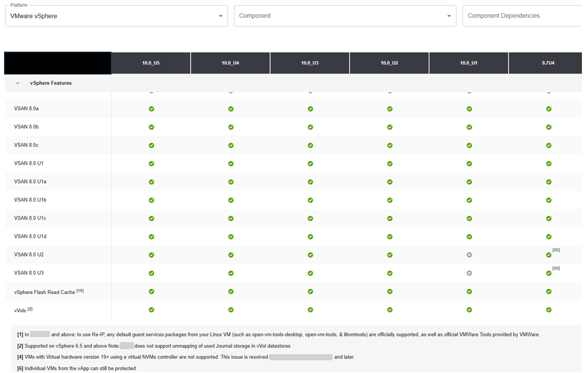Click footnote [6] about vApp VMs protection
Screen dimensions: 588x373
point(77,368)
